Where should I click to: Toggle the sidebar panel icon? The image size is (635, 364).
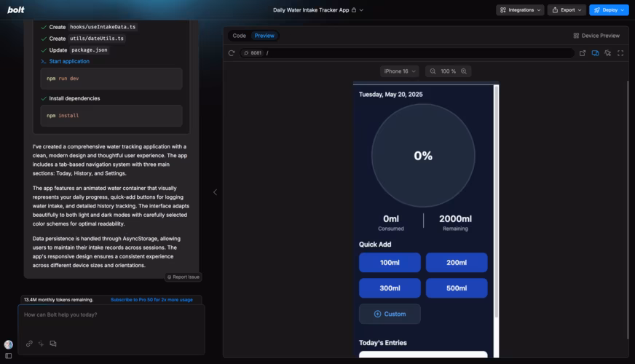[9, 356]
